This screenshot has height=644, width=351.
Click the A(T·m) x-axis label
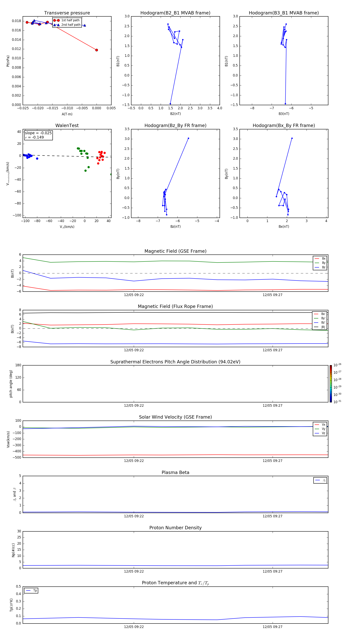click(67, 114)
